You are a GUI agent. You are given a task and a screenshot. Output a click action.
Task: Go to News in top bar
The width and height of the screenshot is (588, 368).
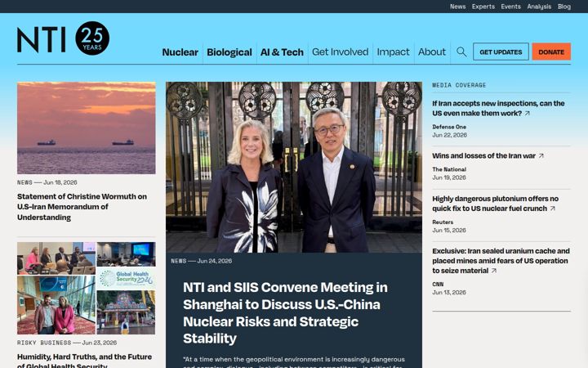458,7
